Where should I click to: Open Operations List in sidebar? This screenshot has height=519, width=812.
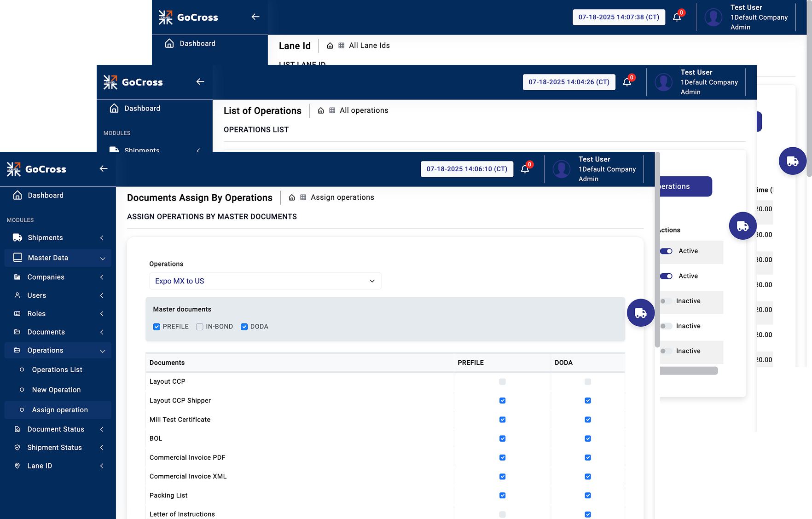coord(57,370)
